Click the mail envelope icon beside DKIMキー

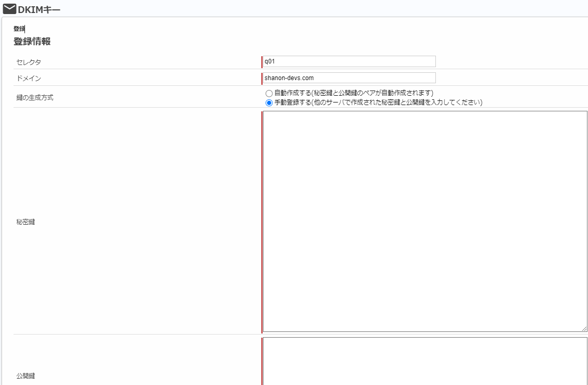pos(9,9)
